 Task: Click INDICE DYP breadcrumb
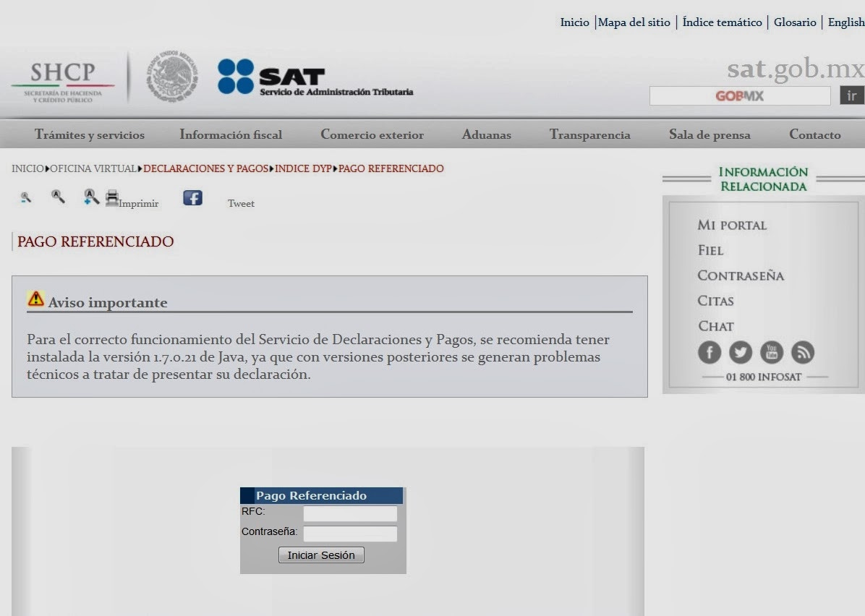(304, 168)
